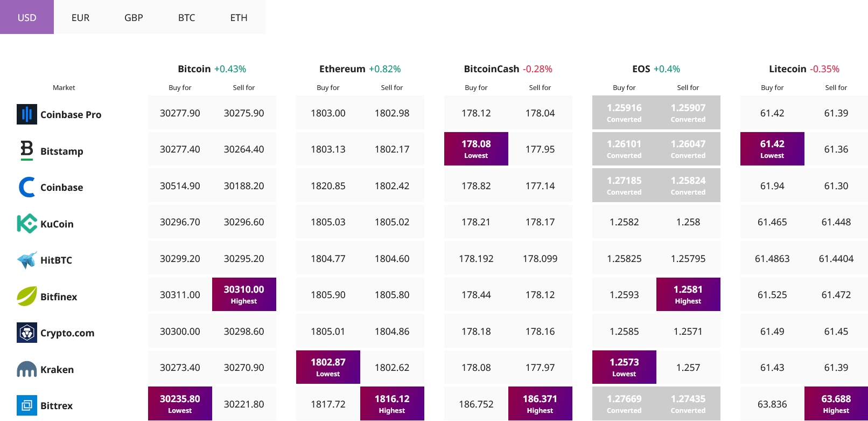This screenshot has width=868, height=421.
Task: Click the Kraken logo icon
Action: (x=27, y=369)
